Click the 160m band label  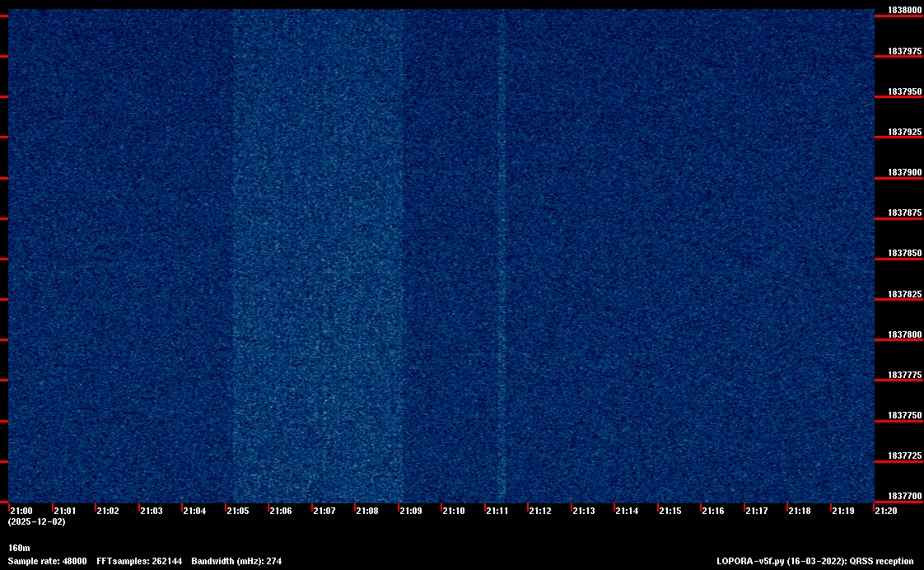click(x=19, y=549)
